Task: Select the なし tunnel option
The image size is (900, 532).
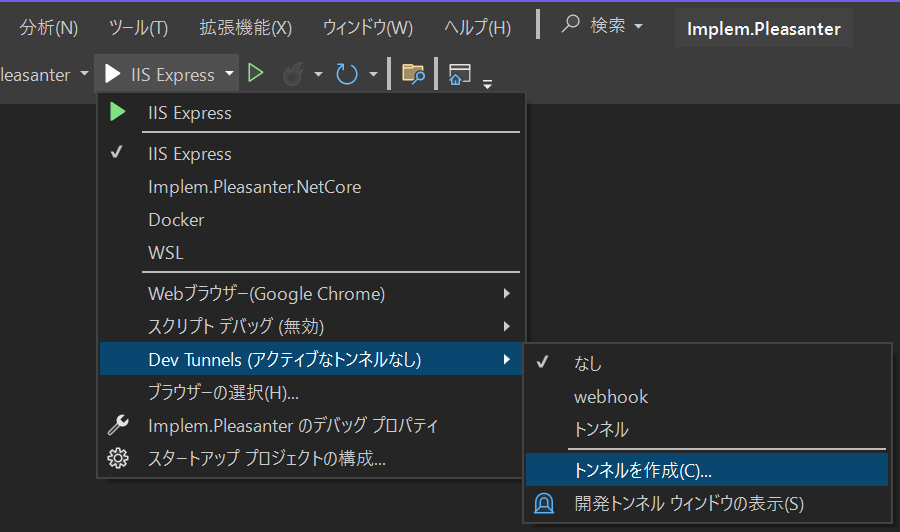Action: [707, 363]
